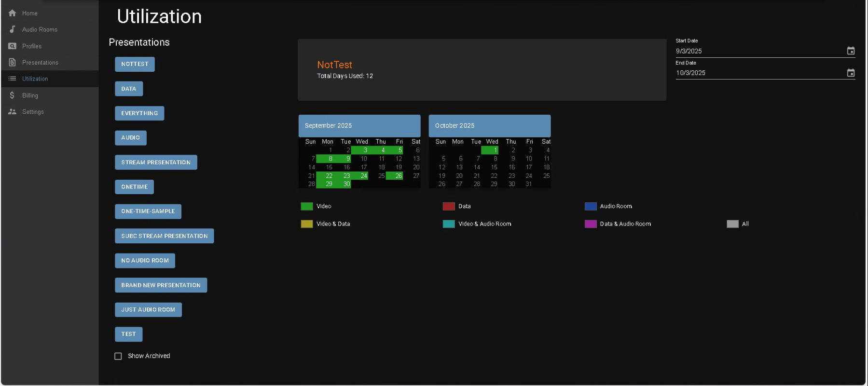The image size is (868, 386).
Task: Click the Home house icon in sidebar
Action: tap(13, 13)
